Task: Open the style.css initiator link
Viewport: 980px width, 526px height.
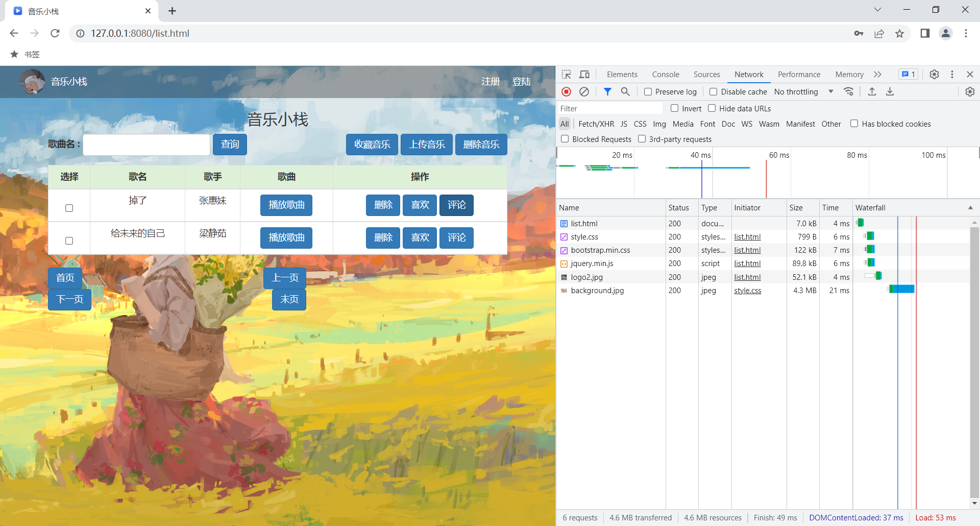Action: point(747,291)
